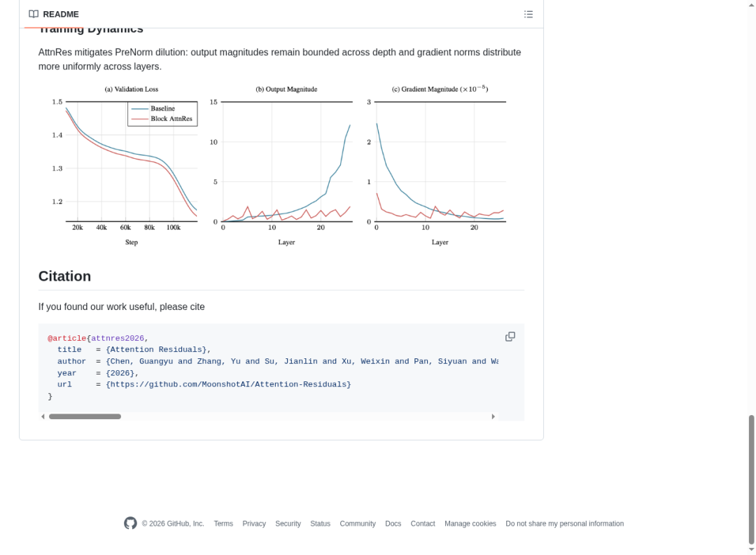Copy the citation code block
756x555 pixels.
point(510,337)
